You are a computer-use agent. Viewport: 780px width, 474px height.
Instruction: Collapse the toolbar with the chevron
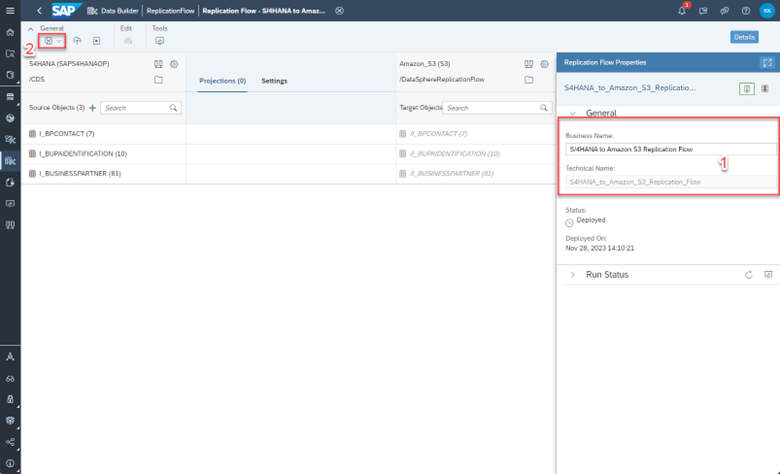click(x=31, y=29)
